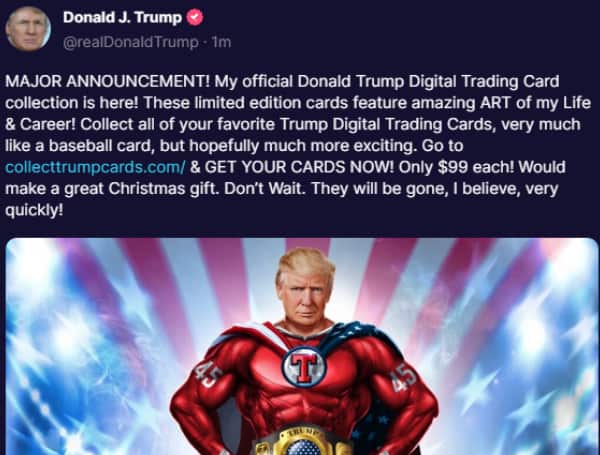Click the 45 on the right shoulder
Image resolution: width=600 pixels, height=455 pixels.
(x=405, y=377)
